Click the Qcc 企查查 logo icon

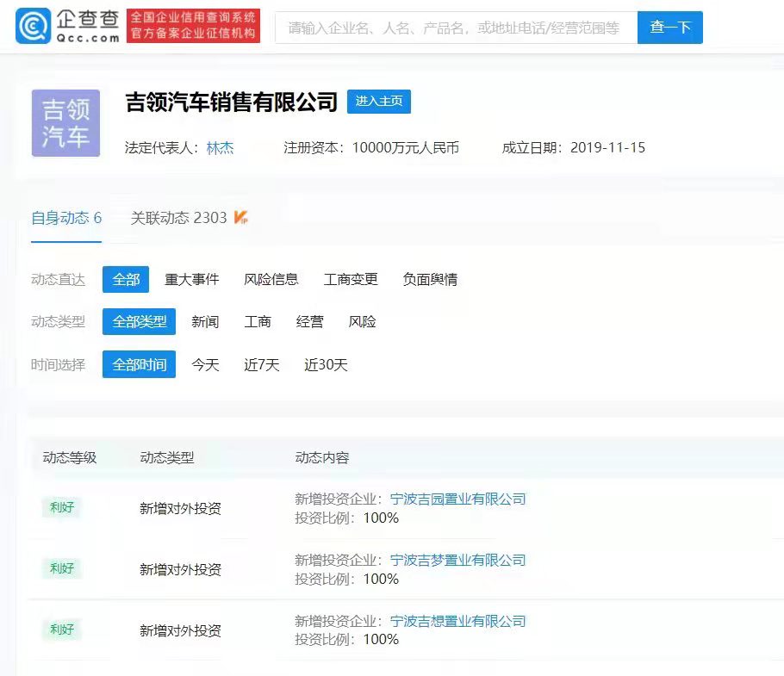pyautogui.click(x=33, y=26)
